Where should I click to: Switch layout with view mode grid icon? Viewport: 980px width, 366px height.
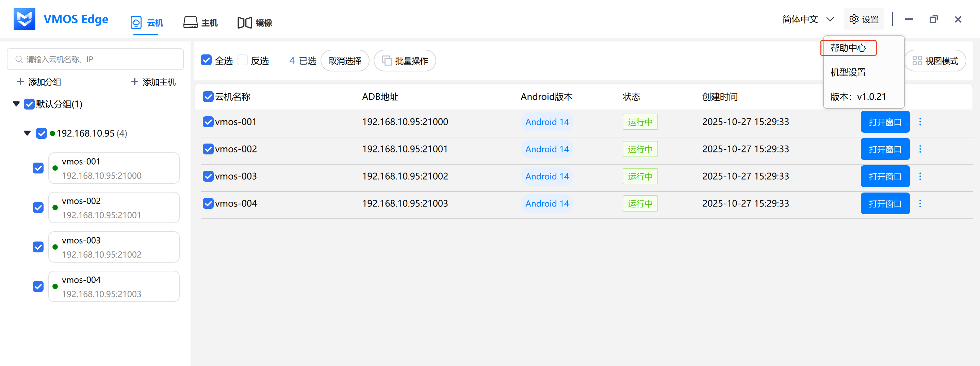point(917,61)
